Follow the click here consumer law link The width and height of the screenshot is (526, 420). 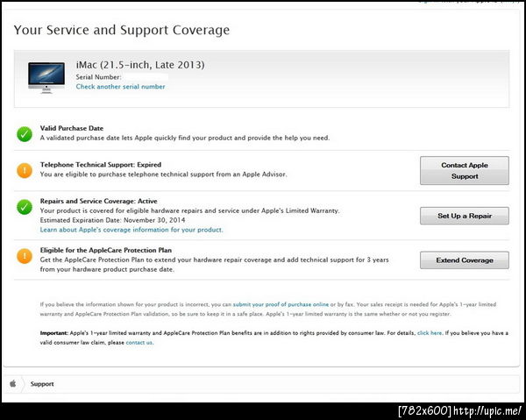(430, 333)
